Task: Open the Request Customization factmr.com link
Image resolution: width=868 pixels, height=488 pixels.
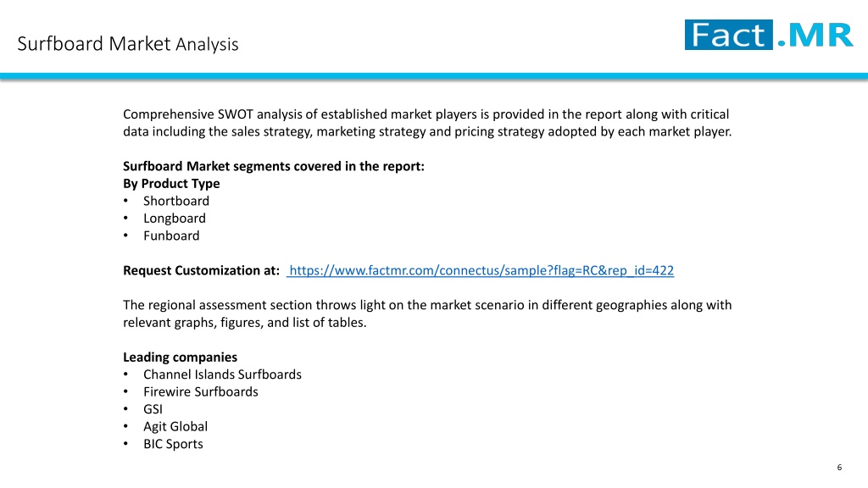Action: click(481, 270)
